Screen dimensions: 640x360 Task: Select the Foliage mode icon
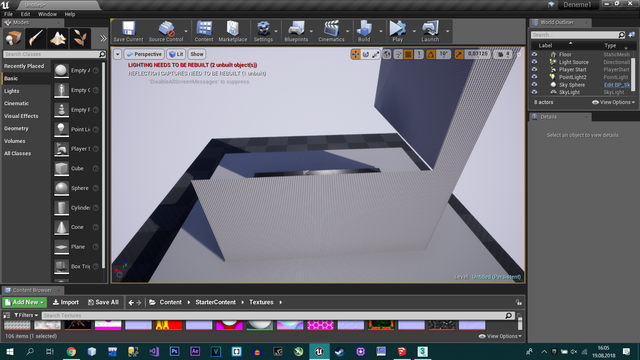tap(80, 38)
